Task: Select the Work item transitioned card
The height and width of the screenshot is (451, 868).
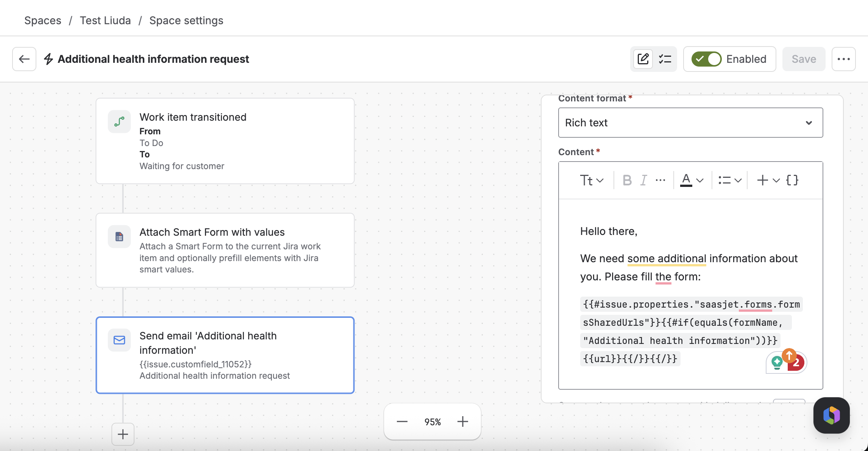Action: pyautogui.click(x=225, y=141)
